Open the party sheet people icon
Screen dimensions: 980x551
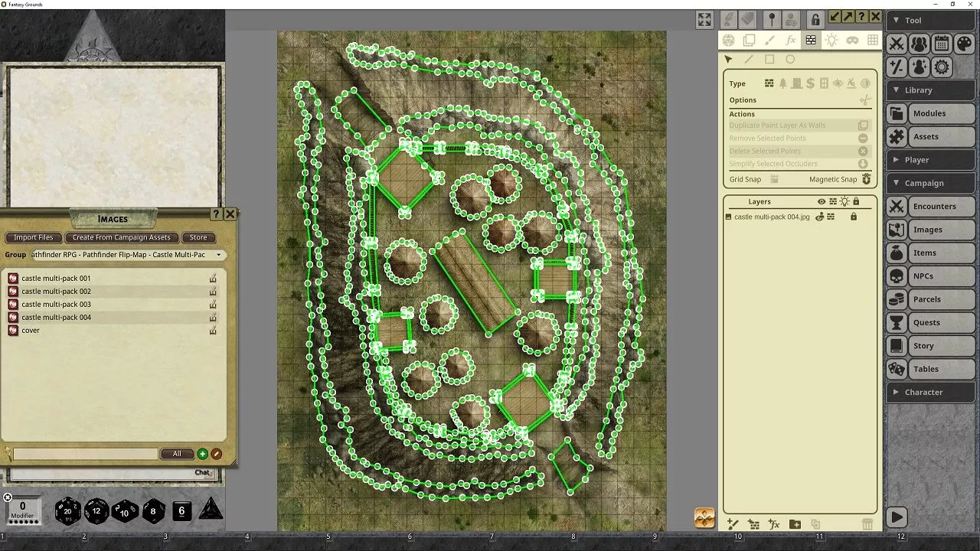point(919,44)
